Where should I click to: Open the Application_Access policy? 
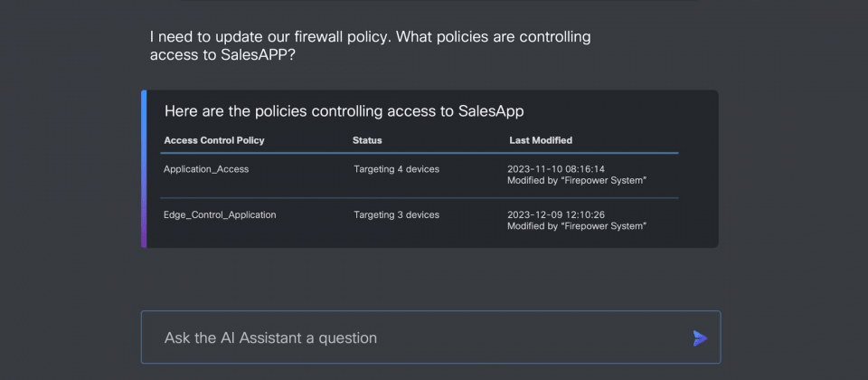[x=206, y=169]
